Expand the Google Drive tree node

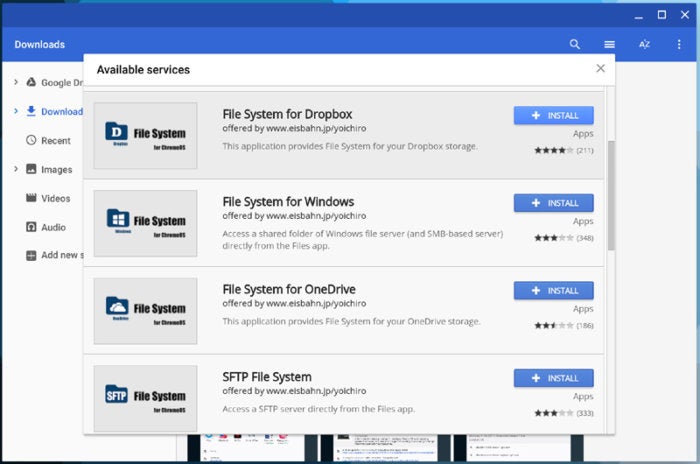click(x=16, y=82)
